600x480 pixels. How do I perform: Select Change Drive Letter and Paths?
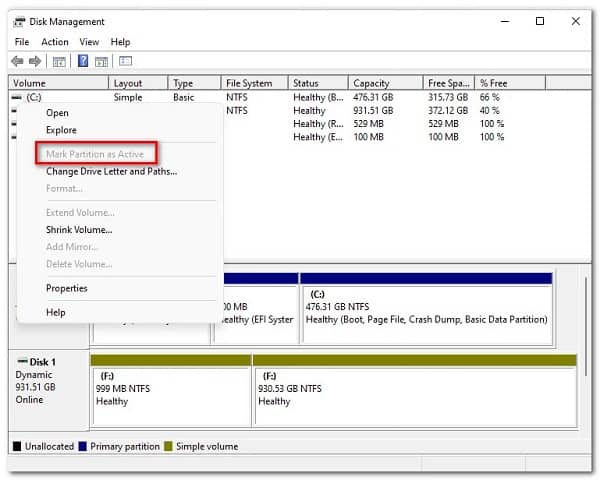(111, 171)
